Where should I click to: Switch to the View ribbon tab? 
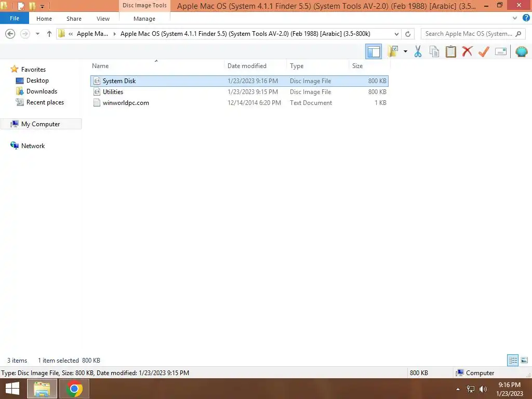[x=103, y=19]
